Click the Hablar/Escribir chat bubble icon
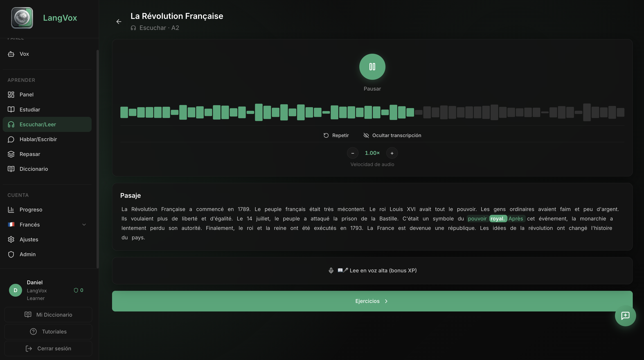The image size is (644, 360). coord(11,139)
